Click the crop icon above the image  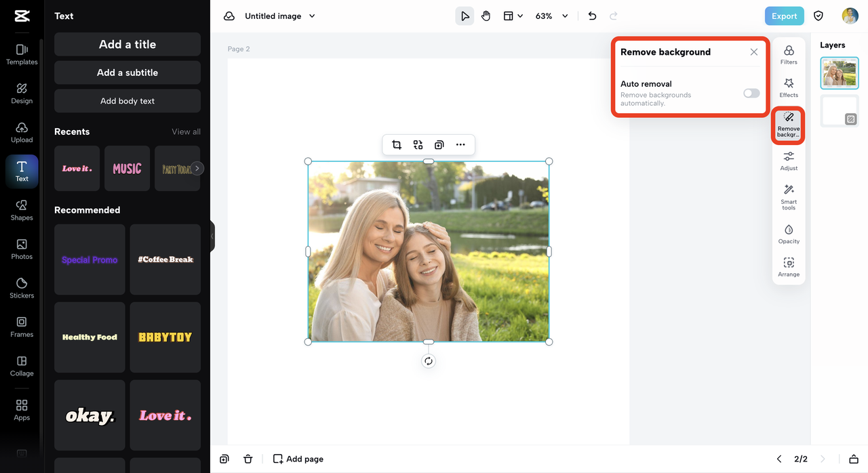click(397, 145)
